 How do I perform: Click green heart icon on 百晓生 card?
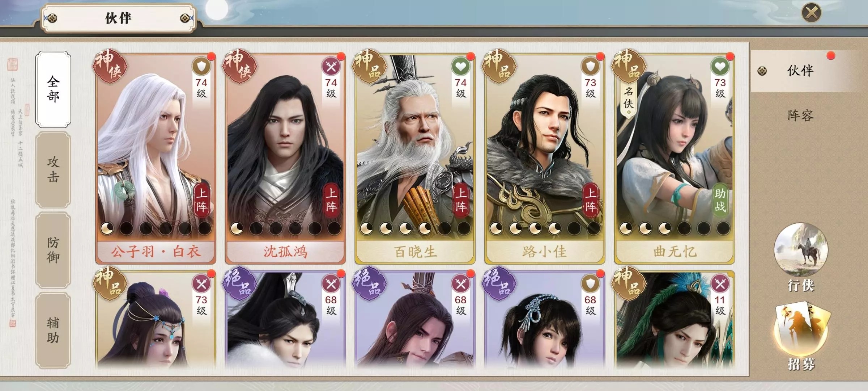(460, 67)
